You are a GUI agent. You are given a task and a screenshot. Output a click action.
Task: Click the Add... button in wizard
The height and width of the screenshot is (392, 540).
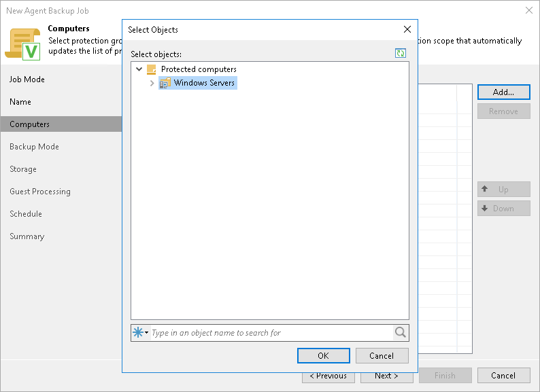503,92
